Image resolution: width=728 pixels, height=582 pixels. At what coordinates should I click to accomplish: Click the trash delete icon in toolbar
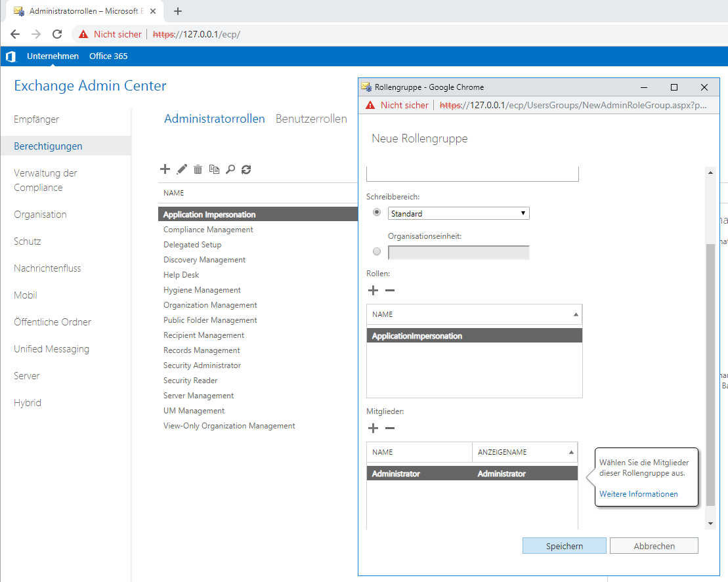198,169
